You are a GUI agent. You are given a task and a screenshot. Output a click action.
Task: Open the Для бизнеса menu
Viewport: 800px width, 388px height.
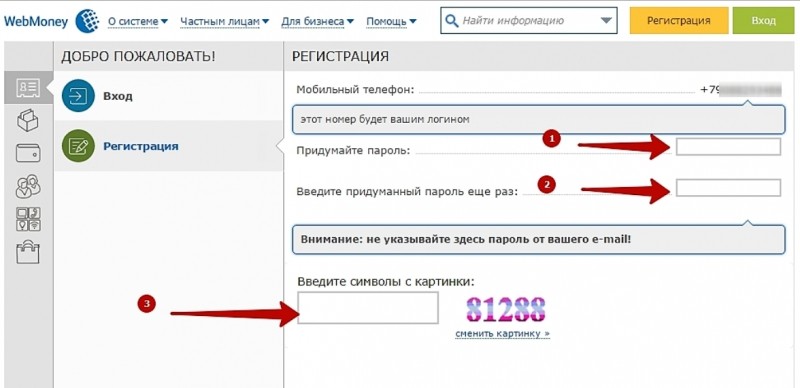317,21
